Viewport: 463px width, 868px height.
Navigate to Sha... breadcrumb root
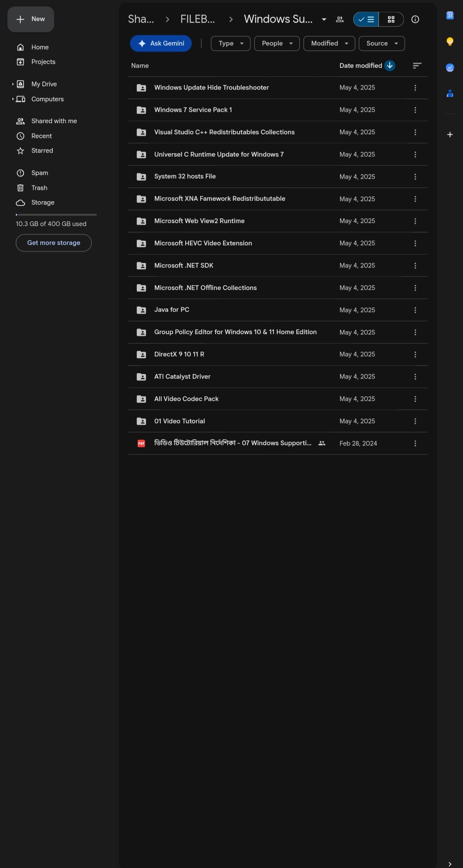click(x=141, y=19)
